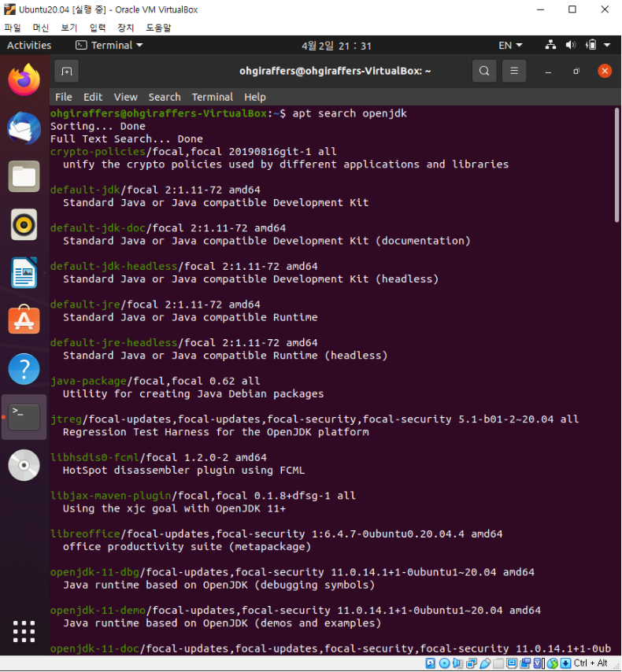The height and width of the screenshot is (672, 622).
Task: Open the terminal View menu
Action: 126,98
